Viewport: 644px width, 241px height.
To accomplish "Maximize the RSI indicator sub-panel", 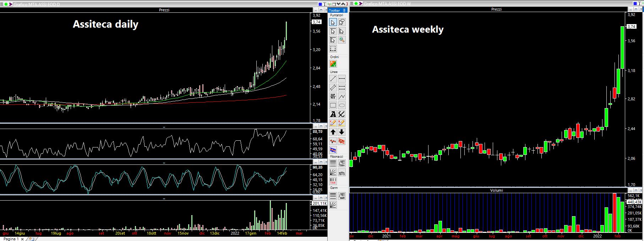I will (321, 126).
